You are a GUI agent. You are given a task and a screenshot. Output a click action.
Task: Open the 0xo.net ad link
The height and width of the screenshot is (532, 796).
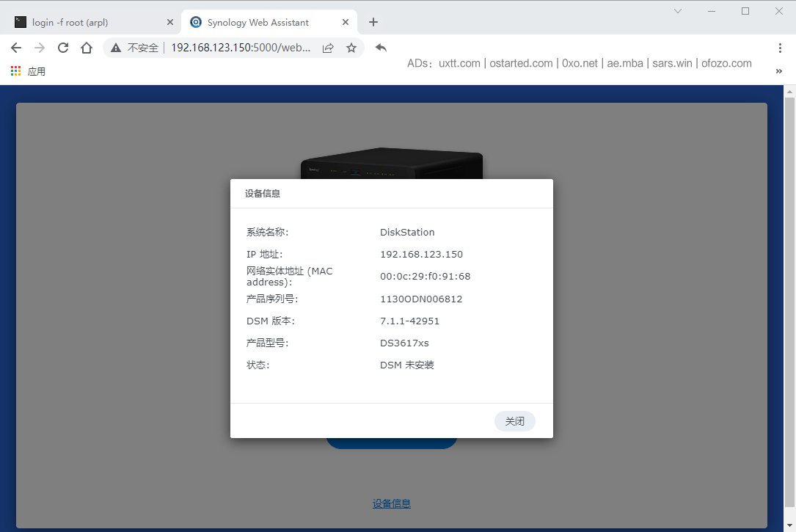[580, 63]
